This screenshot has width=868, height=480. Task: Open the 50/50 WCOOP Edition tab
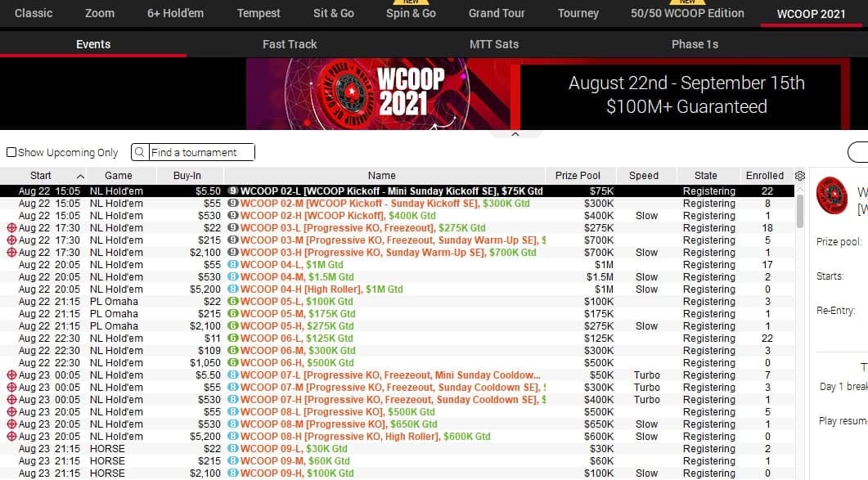[687, 13]
